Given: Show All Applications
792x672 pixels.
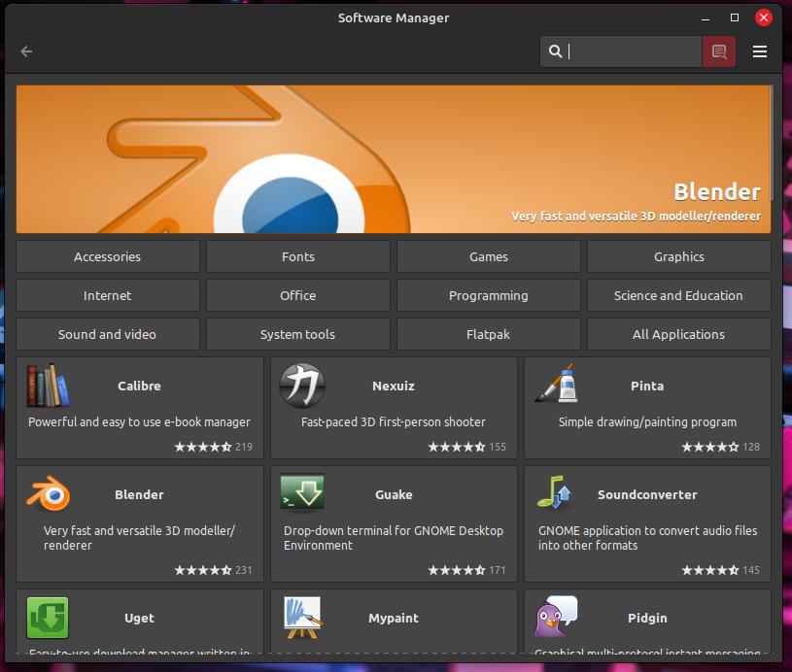Looking at the screenshot, I should (x=679, y=334).
